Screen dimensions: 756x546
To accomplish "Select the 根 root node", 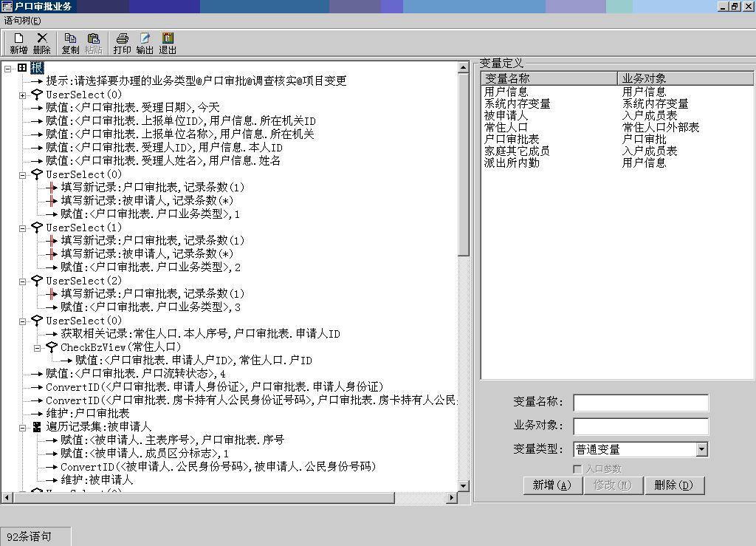I will (37, 67).
